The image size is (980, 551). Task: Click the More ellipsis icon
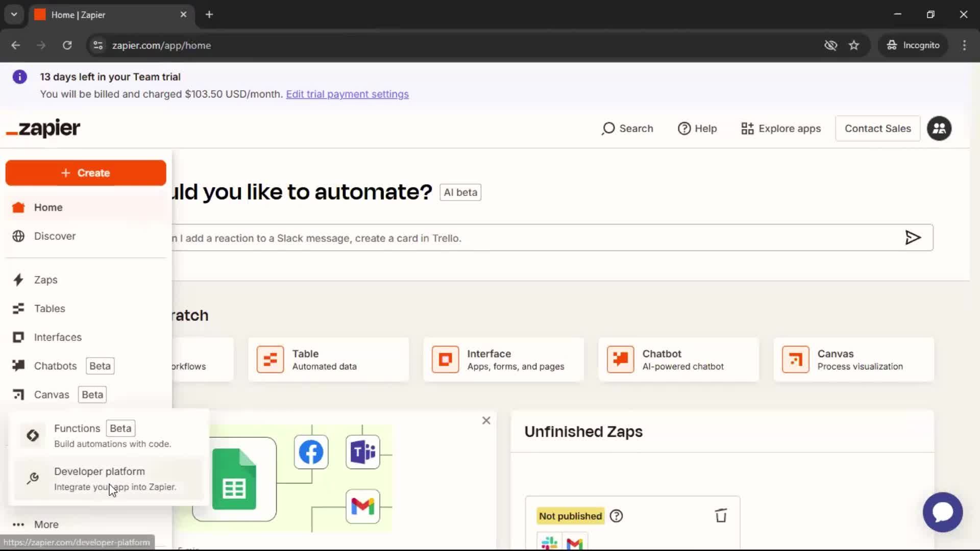(x=18, y=524)
